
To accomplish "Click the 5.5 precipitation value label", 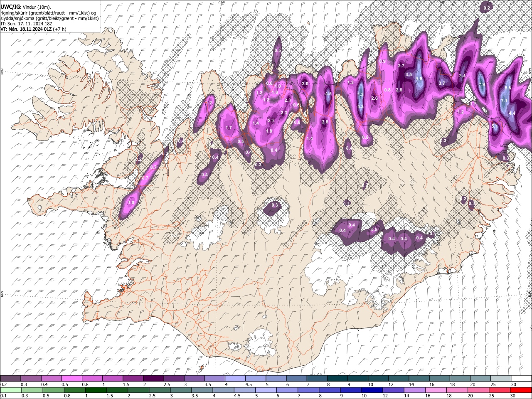I will coord(419,79).
